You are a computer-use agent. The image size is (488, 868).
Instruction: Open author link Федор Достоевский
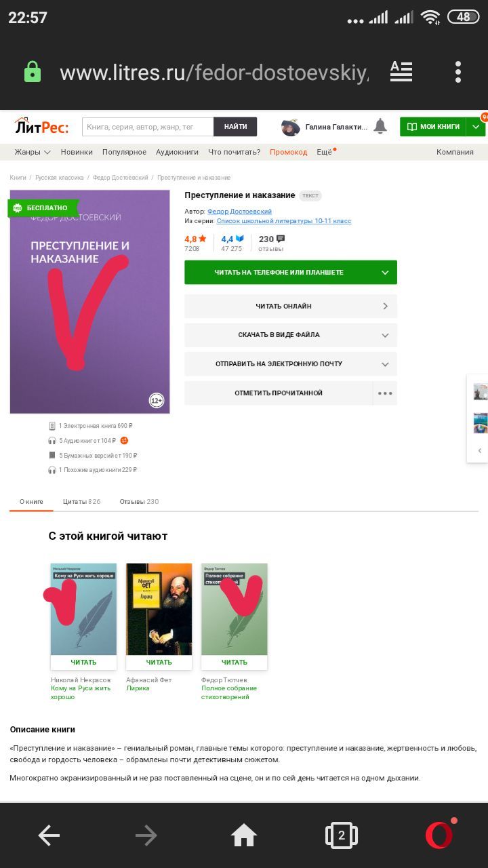(x=239, y=212)
